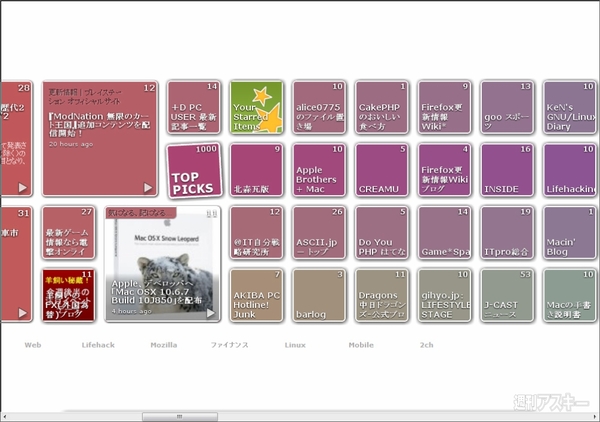Screen dimensions: 600x422
Task: Open the +D PC USER feed tile
Action: [194, 107]
